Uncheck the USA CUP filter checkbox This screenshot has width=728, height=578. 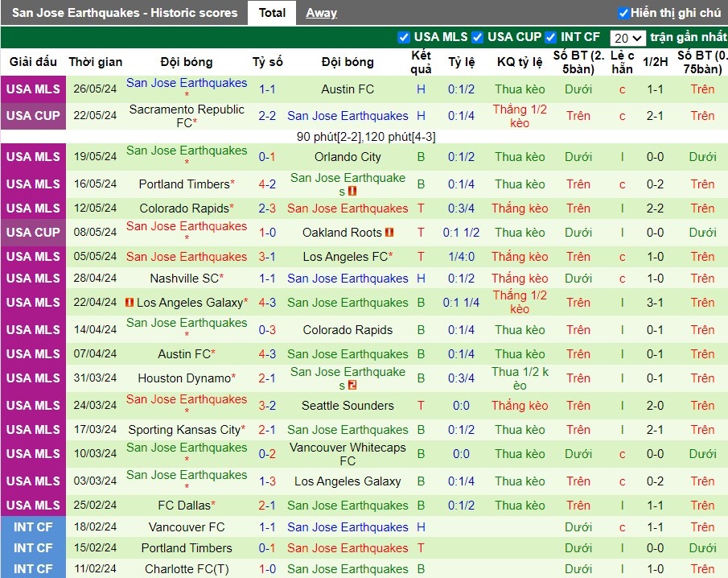(477, 37)
